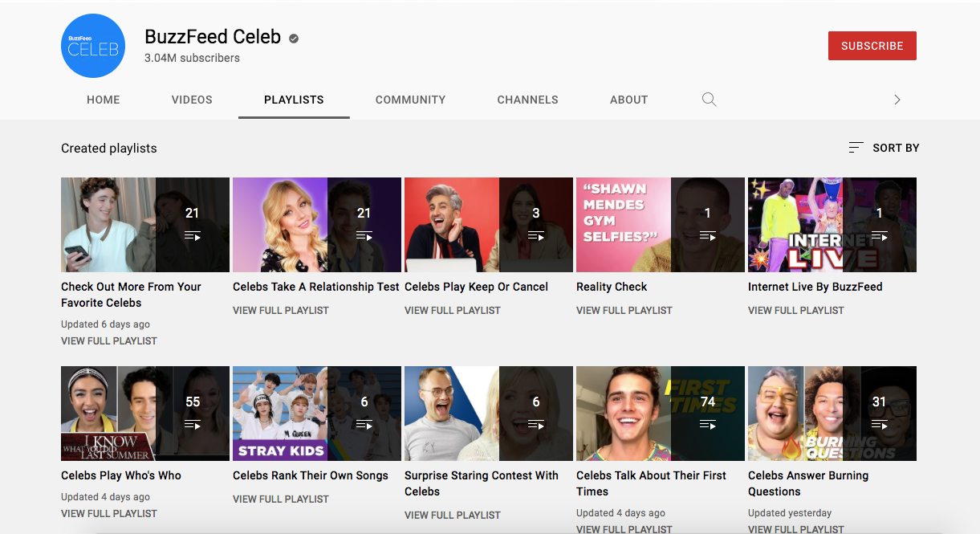Click the verified checkmark badge beside channel name

(x=294, y=38)
